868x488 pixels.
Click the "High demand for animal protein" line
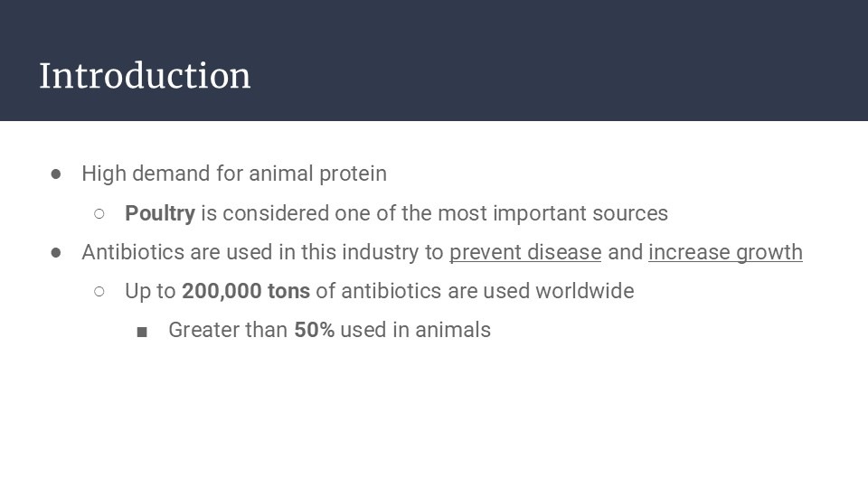234,174
